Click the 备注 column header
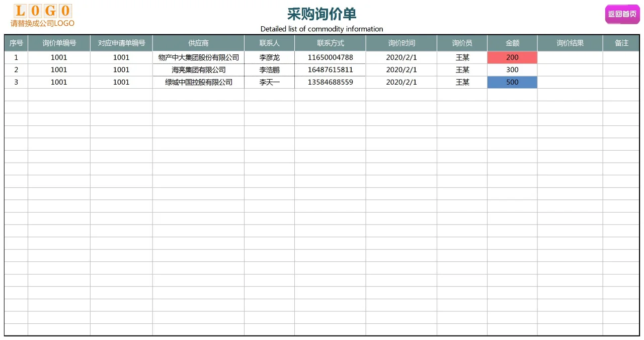The image size is (644, 340). pos(622,43)
